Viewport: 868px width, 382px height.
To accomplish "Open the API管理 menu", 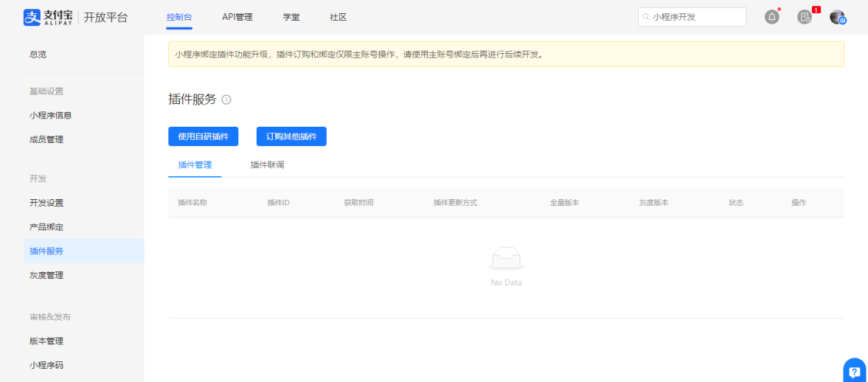I will pyautogui.click(x=237, y=17).
